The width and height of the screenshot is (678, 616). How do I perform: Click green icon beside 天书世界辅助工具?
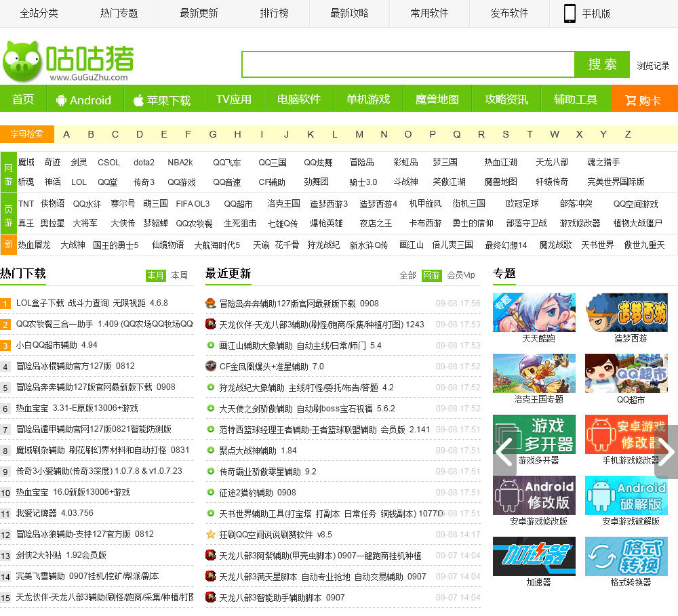click(x=211, y=513)
